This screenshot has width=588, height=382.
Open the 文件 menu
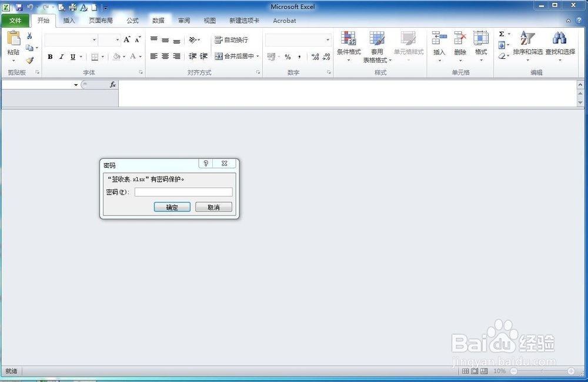16,20
